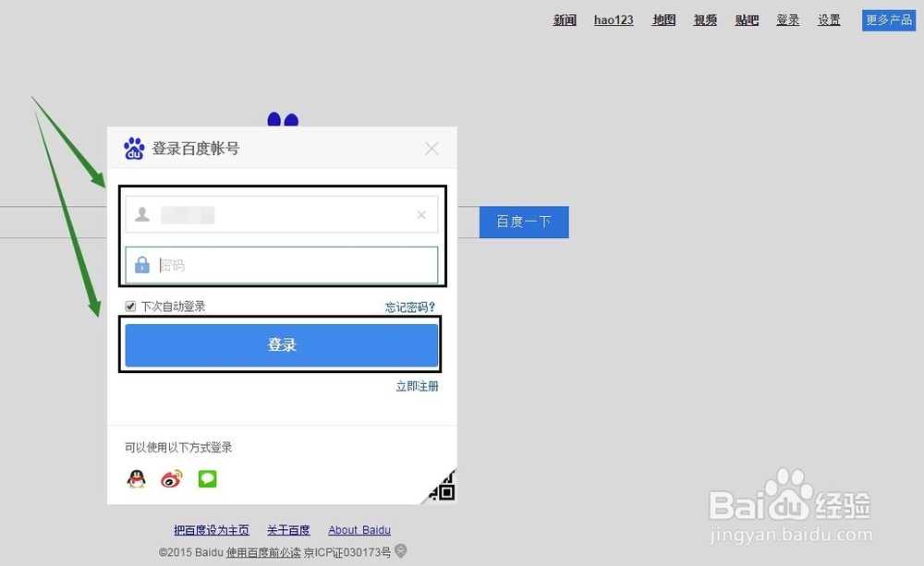Uncheck 下次自动登录 auto-login option

(129, 306)
